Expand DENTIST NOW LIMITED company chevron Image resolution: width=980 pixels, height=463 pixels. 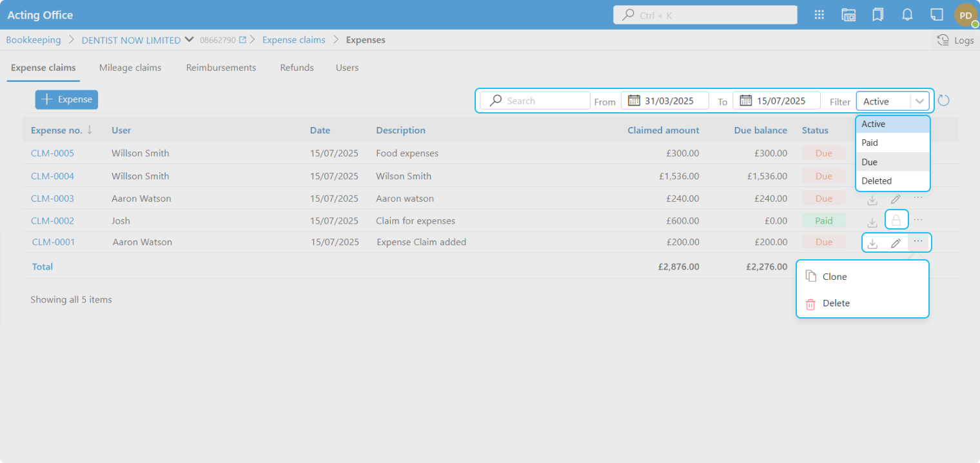pyautogui.click(x=189, y=39)
